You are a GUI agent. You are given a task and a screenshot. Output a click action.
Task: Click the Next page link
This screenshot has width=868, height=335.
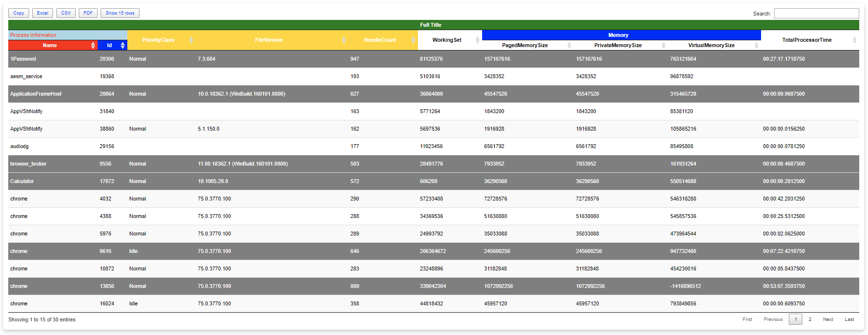point(828,319)
